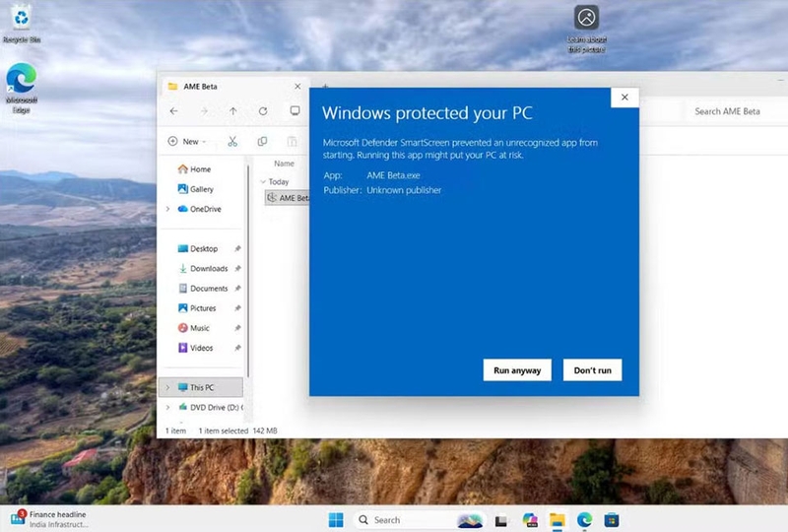788x532 pixels.
Task: Click the Cut scissors icon
Action: pyautogui.click(x=232, y=141)
